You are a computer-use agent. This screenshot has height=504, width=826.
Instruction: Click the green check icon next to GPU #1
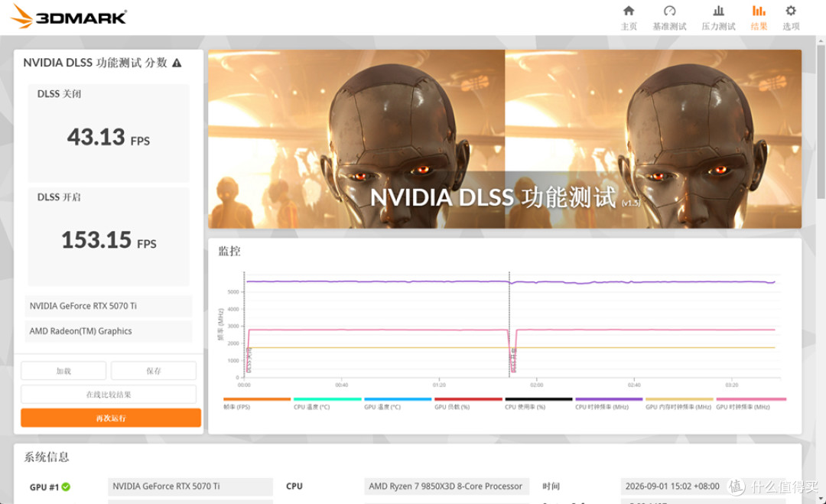[x=66, y=486]
